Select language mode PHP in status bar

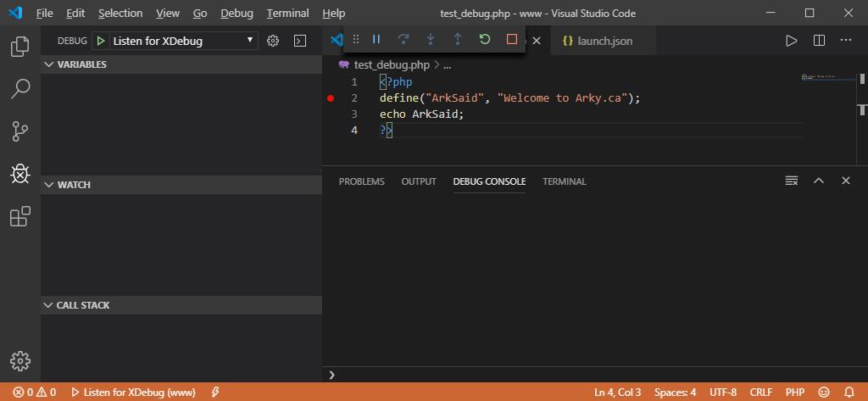point(795,393)
